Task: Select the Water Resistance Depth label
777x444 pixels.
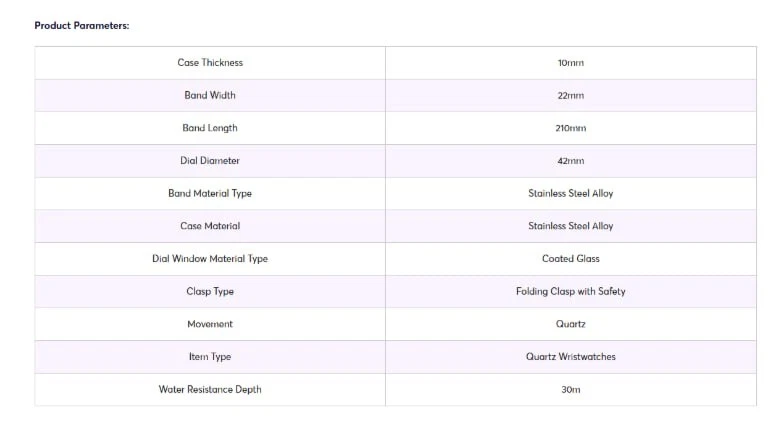Action: [210, 389]
